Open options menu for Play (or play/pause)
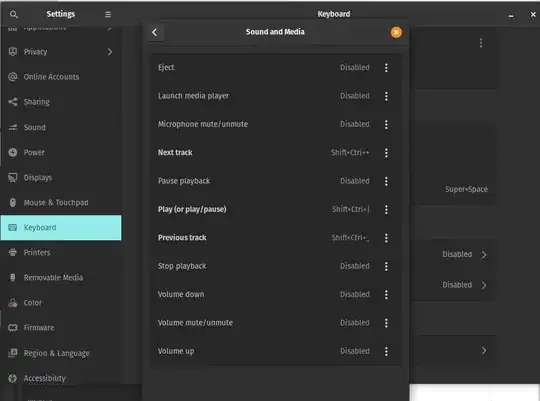The image size is (540, 401). [386, 209]
